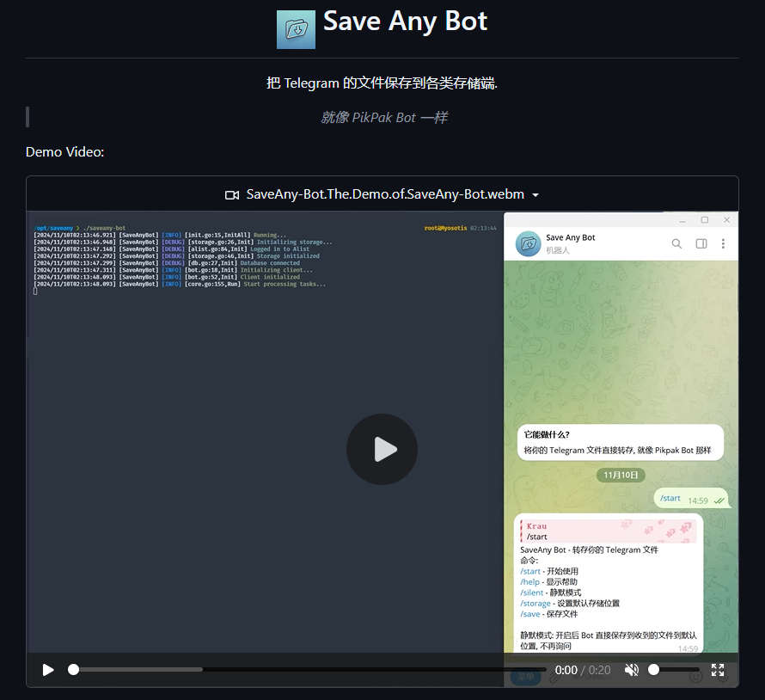Click the terminal line 'Start processing tasks...'

pos(285,284)
